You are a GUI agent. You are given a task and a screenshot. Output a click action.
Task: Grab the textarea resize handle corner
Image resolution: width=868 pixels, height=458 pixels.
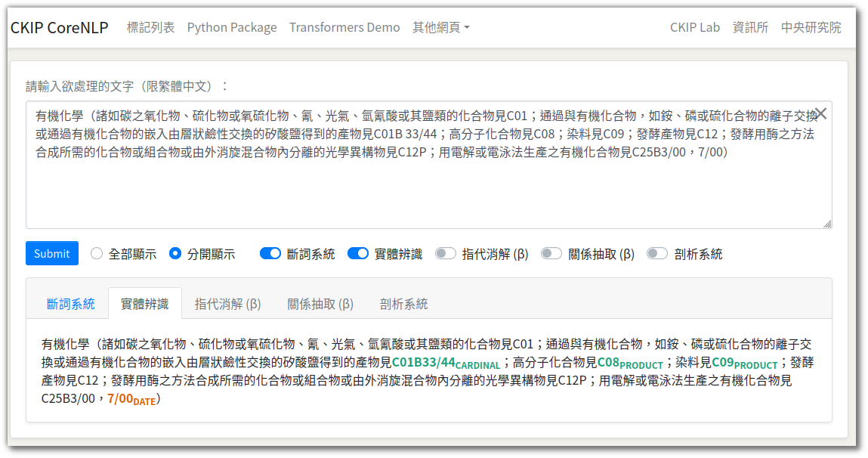pos(827,224)
